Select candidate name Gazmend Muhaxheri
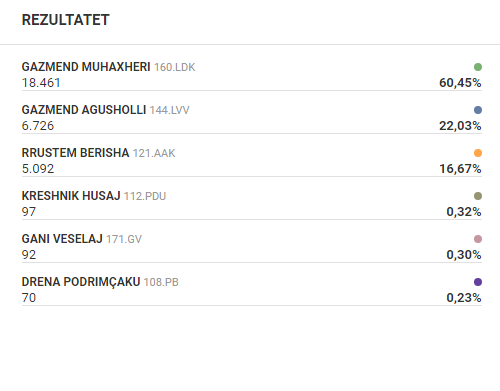This screenshot has height=391, width=500. 86,67
